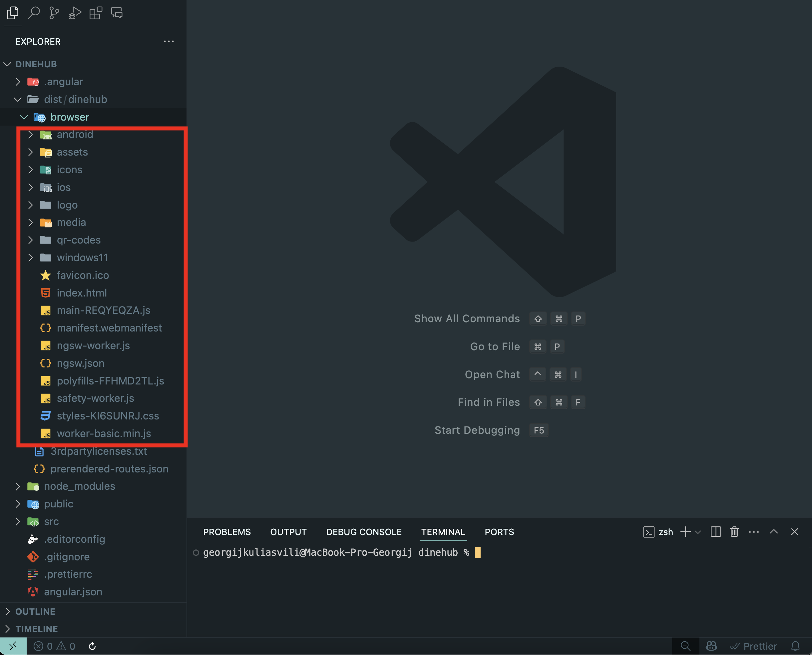Collapse the dist/dinehub folder
Image resolution: width=812 pixels, height=655 pixels.
pyautogui.click(x=93, y=99)
